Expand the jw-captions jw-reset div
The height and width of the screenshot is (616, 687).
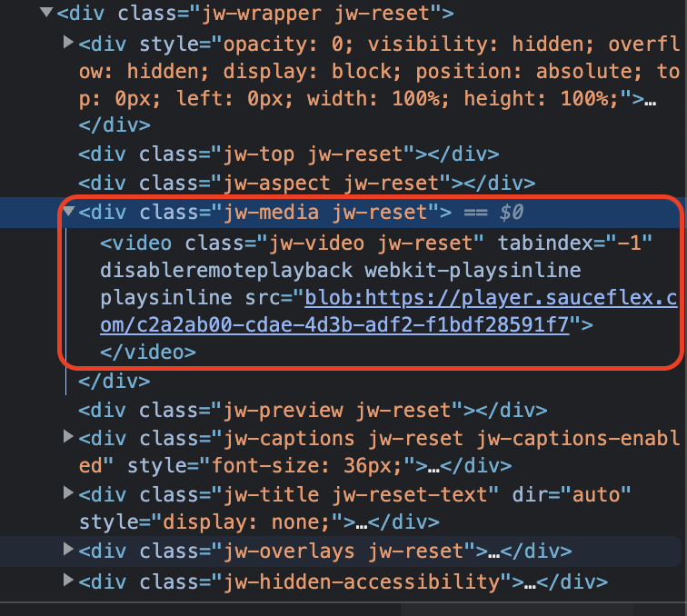(68, 436)
